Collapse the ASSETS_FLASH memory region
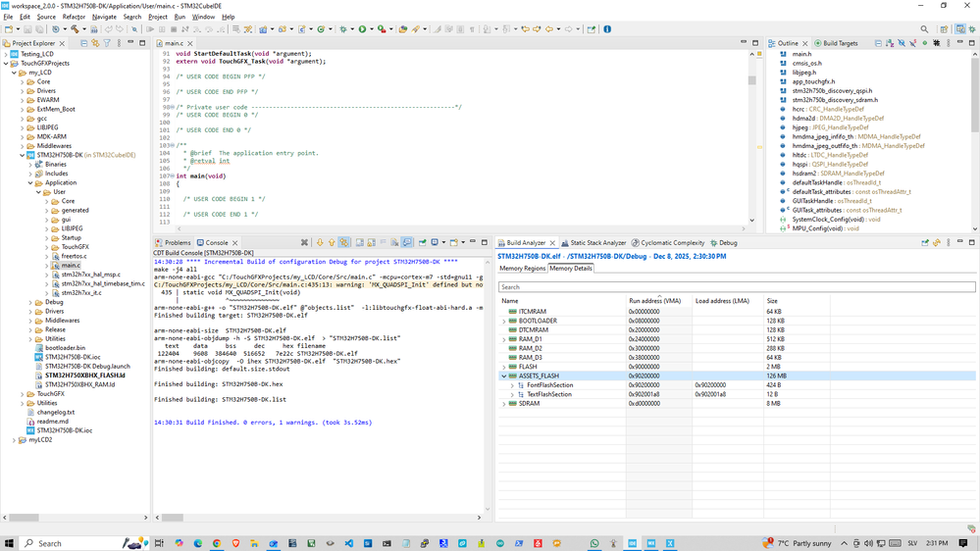The height and width of the screenshot is (551, 980). (x=504, y=376)
